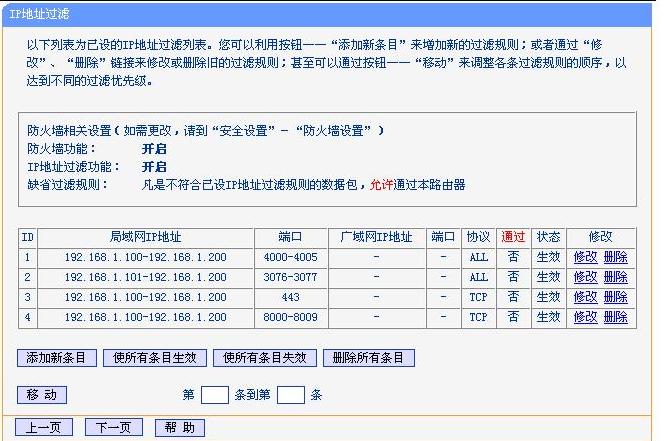Click the red 允许 text in default rule
This screenshot has width=667, height=441.
coord(381,185)
